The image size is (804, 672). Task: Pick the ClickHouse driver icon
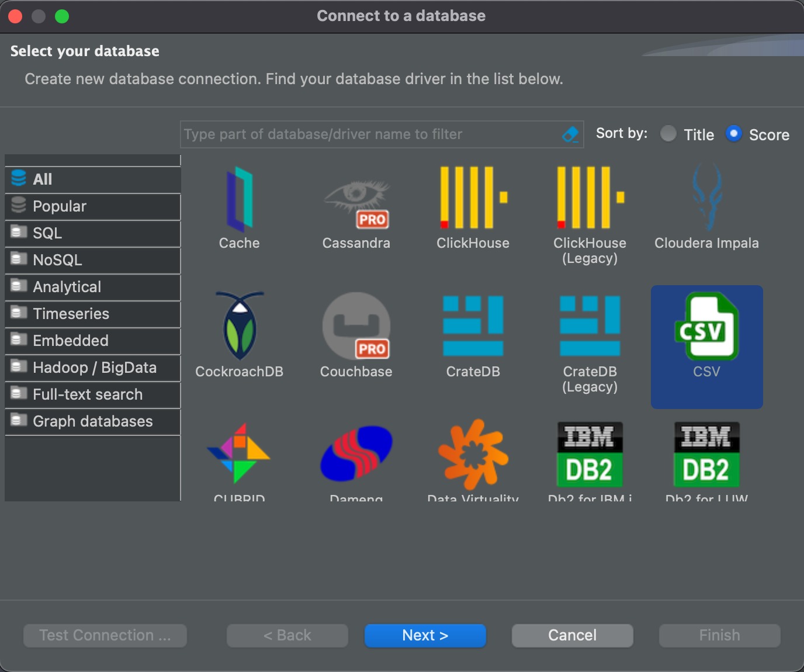coord(473,198)
